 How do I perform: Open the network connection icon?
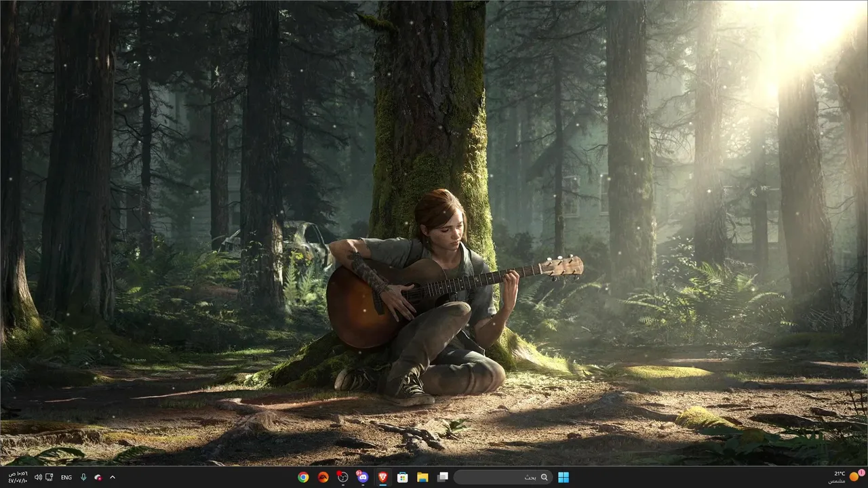[50, 477]
